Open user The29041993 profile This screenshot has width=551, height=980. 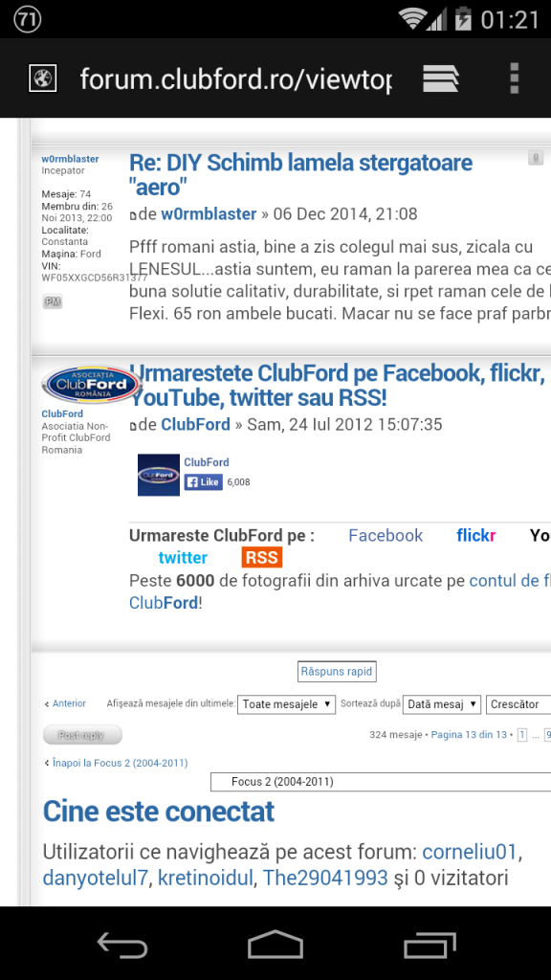click(x=325, y=878)
